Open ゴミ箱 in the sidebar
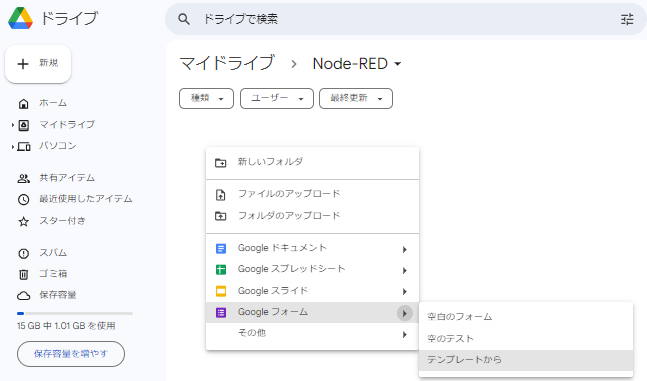Screen dimensions: 647x381 [53, 274]
